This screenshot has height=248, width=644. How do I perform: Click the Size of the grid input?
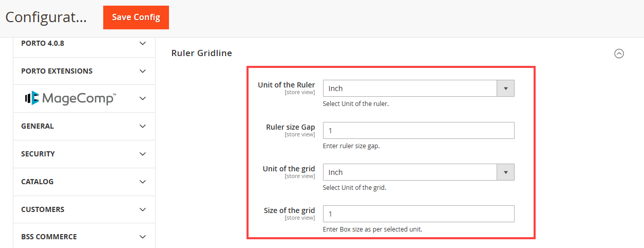[x=418, y=214]
